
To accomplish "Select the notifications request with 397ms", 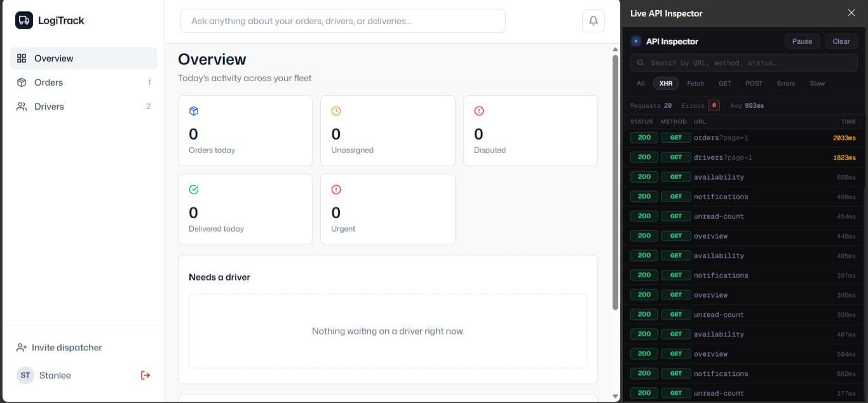I will pyautogui.click(x=744, y=275).
